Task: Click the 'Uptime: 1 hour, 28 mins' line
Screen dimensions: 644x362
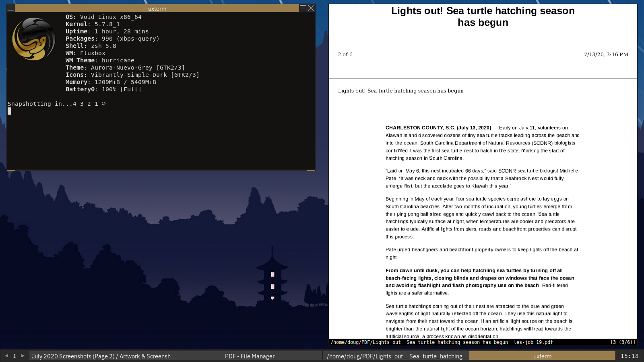Action: coord(107,31)
